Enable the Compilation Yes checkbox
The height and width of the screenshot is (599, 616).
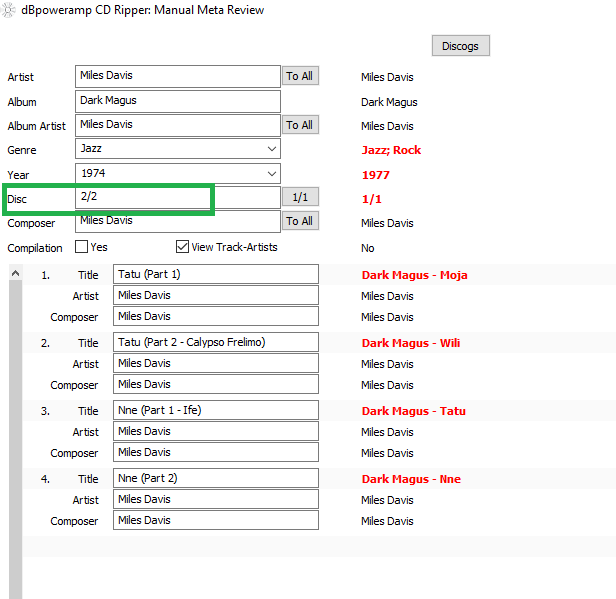point(82,247)
